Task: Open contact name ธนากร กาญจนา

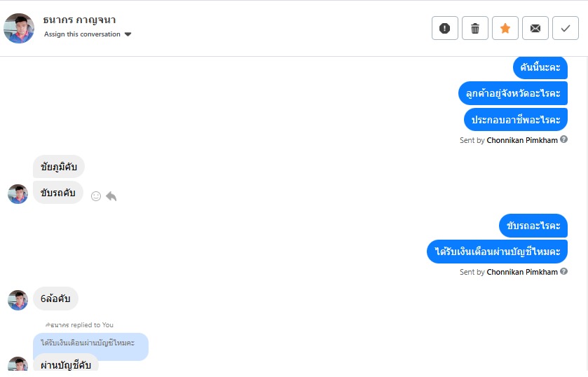Action: pos(79,20)
